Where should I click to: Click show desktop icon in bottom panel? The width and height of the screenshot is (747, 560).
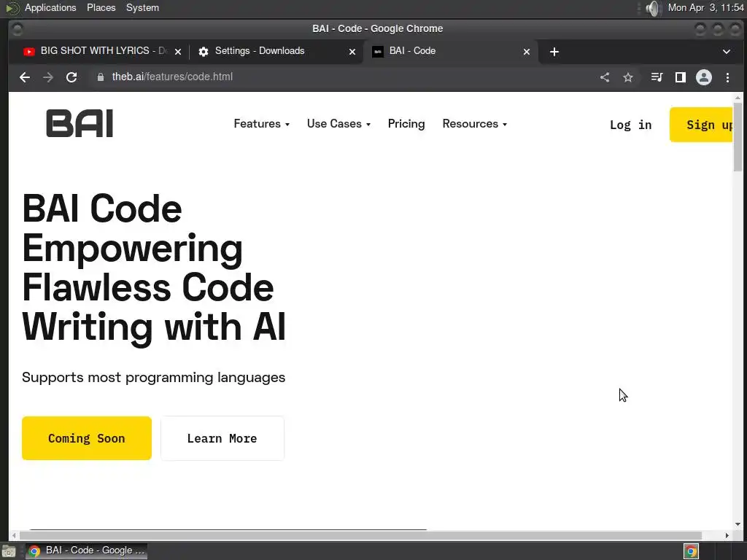coord(9,551)
